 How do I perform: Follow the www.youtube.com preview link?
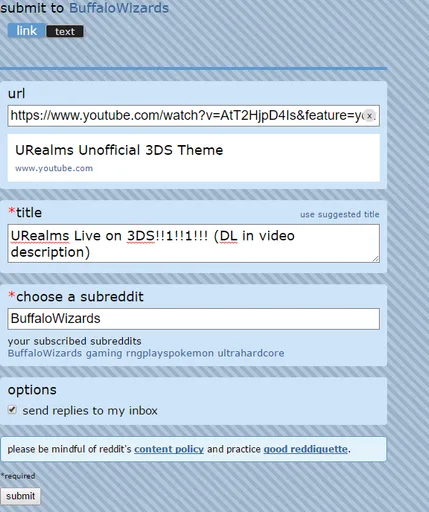(54, 168)
